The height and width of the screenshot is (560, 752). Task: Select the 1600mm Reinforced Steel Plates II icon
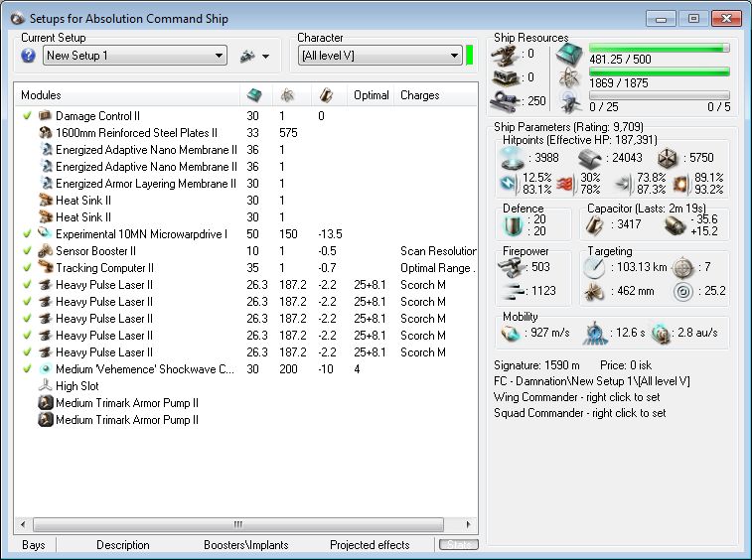tap(45, 133)
